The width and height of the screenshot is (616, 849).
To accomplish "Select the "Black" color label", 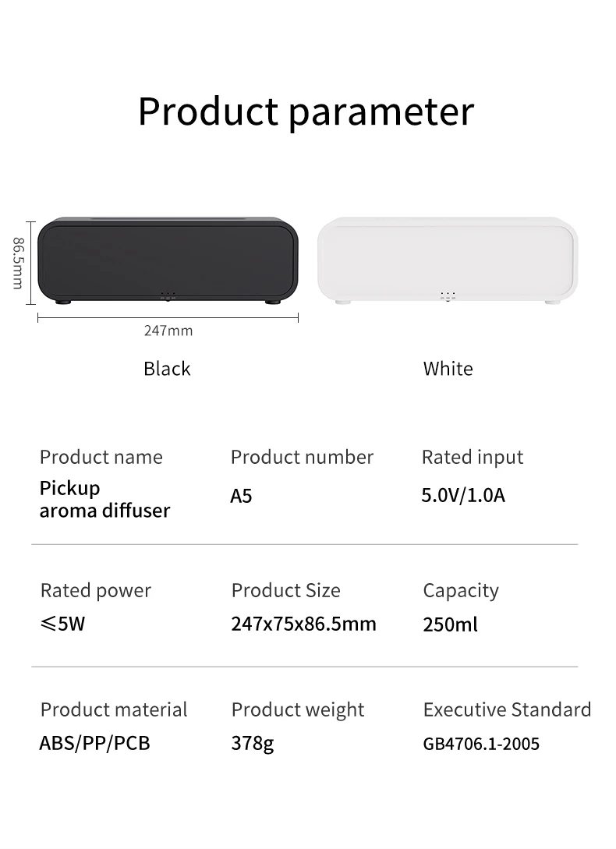I will [x=167, y=369].
